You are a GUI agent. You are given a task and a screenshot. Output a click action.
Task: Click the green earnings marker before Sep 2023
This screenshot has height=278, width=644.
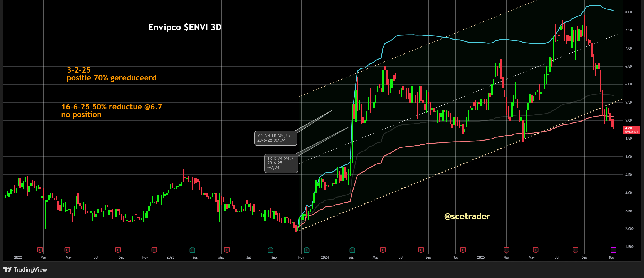tap(270, 250)
